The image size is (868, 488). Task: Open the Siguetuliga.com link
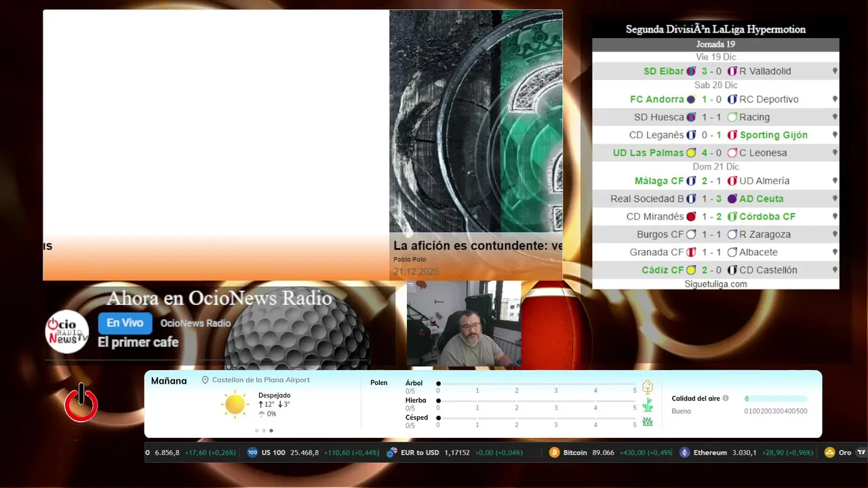click(x=715, y=284)
